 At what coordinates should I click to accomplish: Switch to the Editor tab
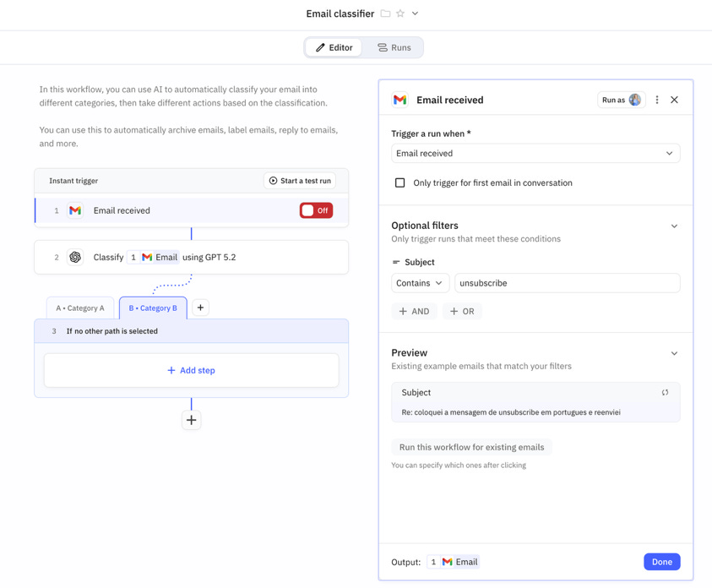pyautogui.click(x=334, y=47)
